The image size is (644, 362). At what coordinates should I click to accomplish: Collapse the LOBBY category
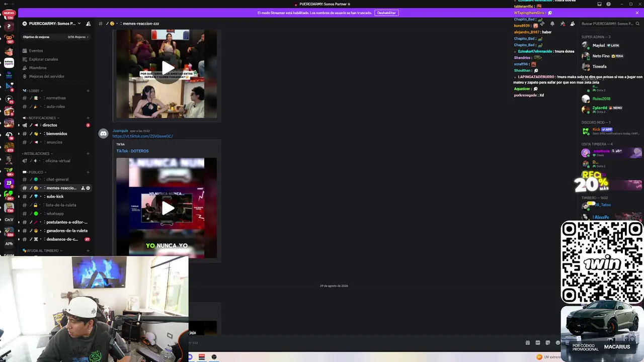pyautogui.click(x=33, y=91)
